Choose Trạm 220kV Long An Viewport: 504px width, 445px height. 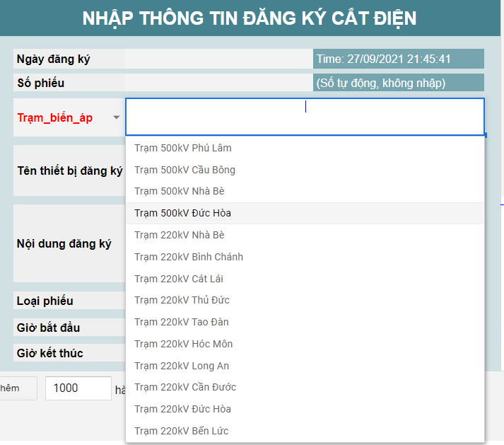[x=182, y=366]
